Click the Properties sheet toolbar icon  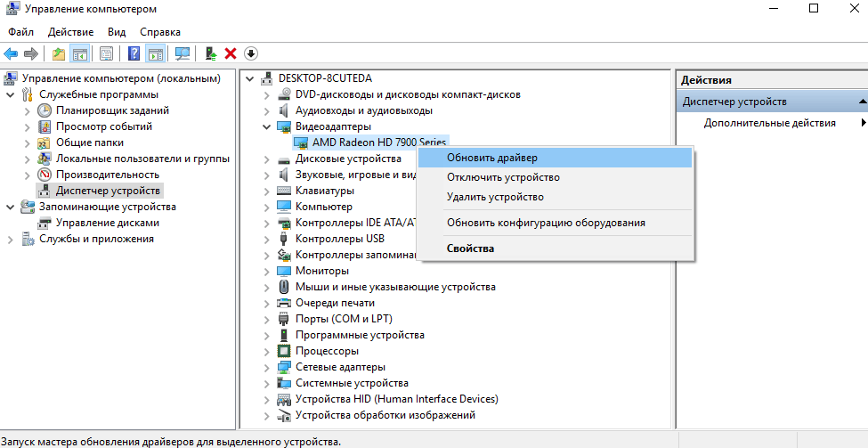pos(106,53)
